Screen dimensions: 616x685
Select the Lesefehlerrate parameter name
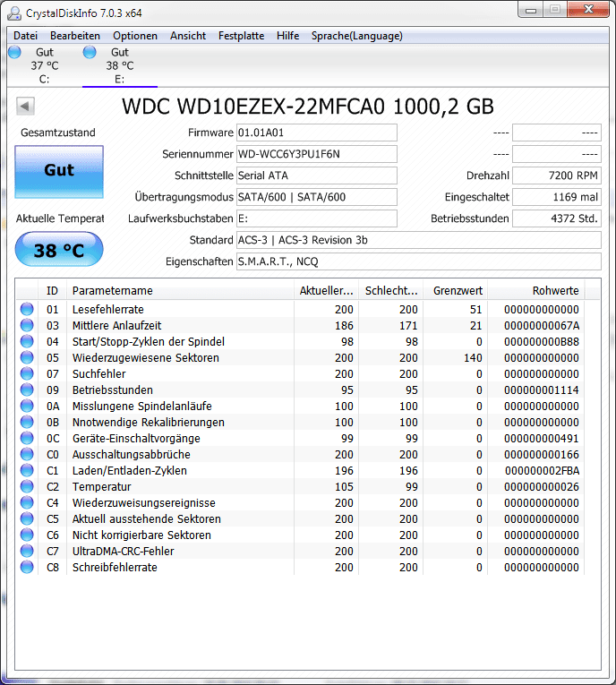[108, 309]
